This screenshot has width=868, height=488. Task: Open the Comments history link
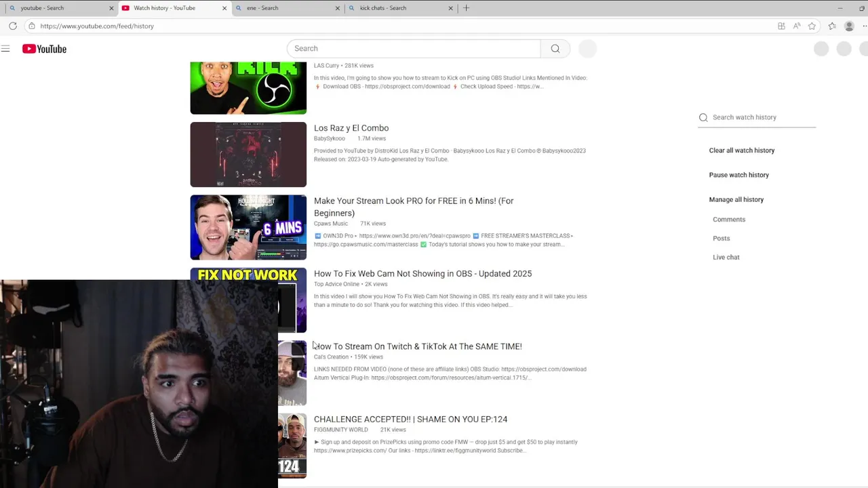(x=729, y=220)
